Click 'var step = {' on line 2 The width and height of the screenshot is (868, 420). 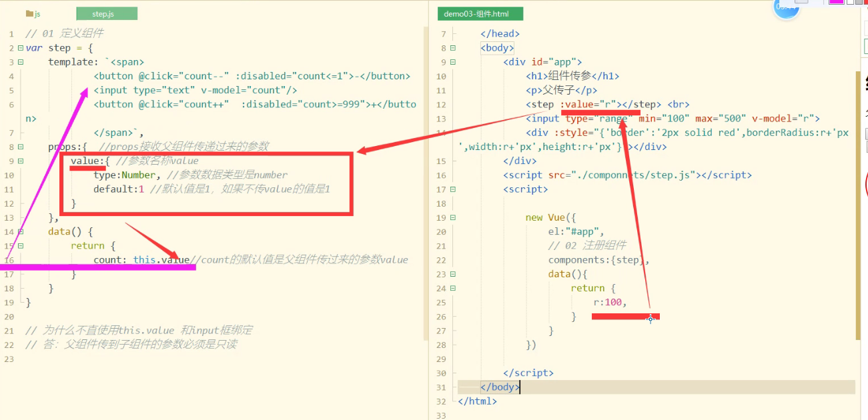[59, 48]
